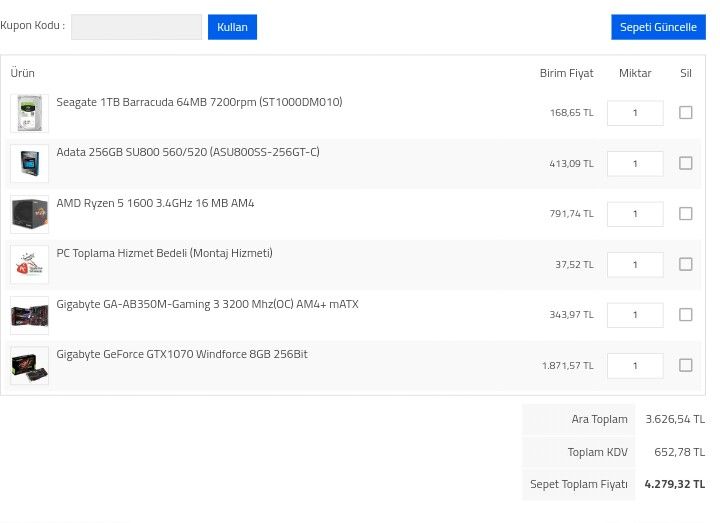
Task: Click quantity field for PC Toplama Hizmet
Action: point(635,264)
